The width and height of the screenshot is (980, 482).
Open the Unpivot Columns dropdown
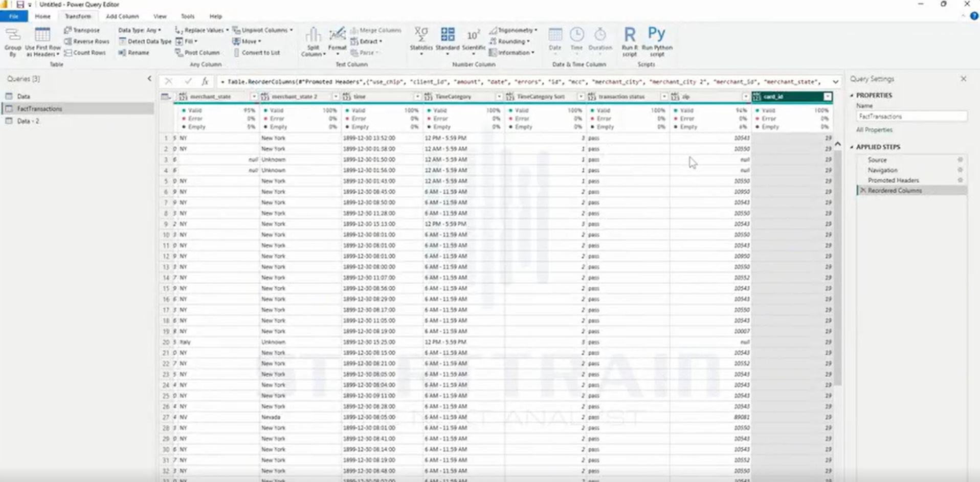[263, 30]
